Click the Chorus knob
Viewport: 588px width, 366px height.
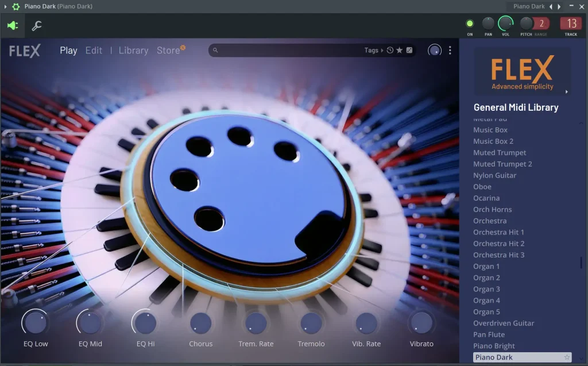(200, 322)
